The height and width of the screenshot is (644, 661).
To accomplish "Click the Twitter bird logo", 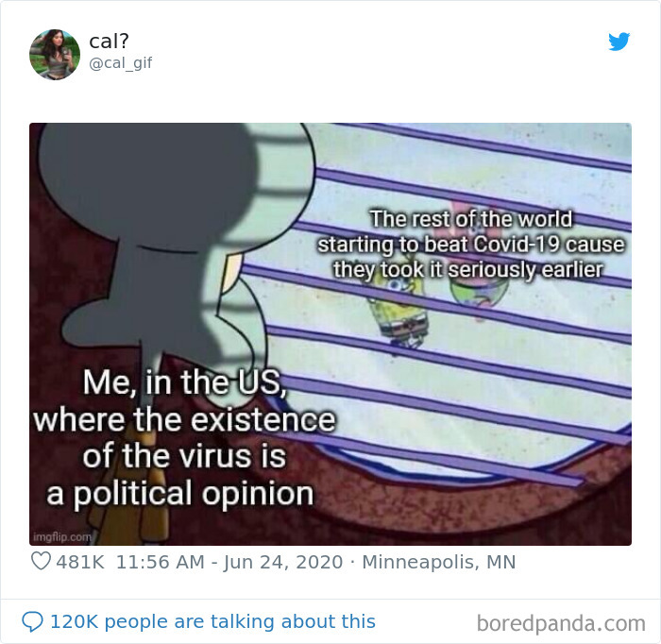I will pyautogui.click(x=619, y=42).
